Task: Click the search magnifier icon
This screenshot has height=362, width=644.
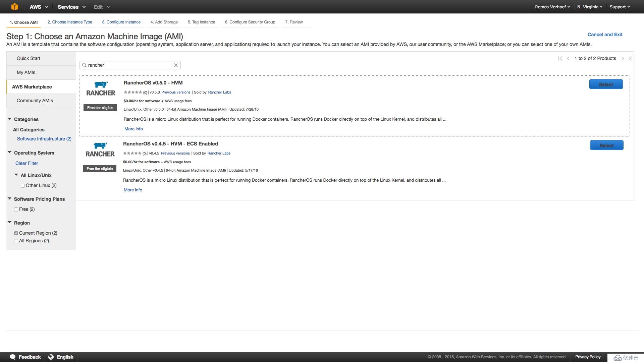Action: tap(84, 65)
